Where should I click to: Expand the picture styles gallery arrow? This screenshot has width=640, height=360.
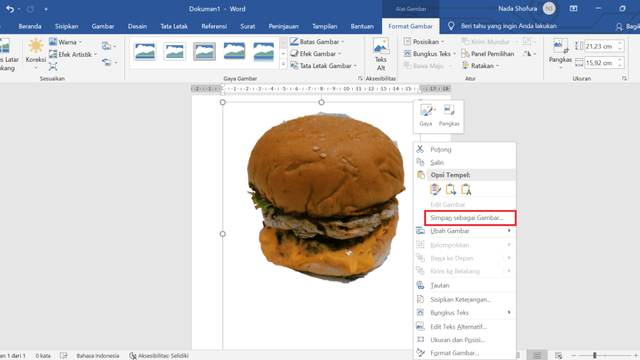click(283, 64)
